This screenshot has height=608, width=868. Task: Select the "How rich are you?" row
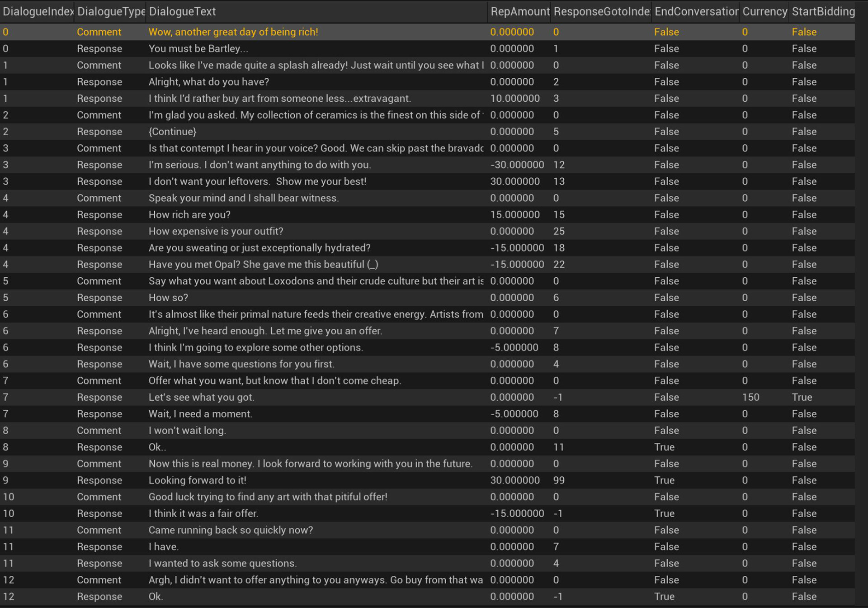[189, 214]
